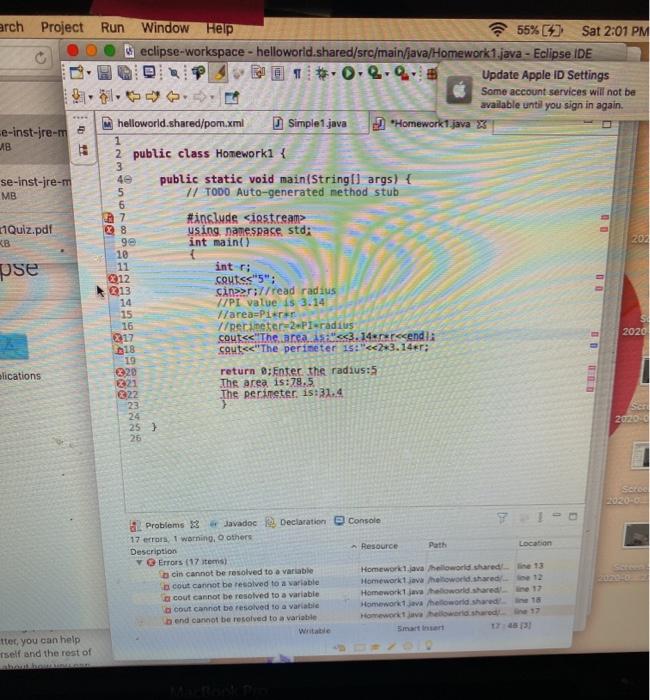Click the Wi-Fi icon in the macOS menu bar
This screenshot has height=700, width=650.
click(x=497, y=29)
